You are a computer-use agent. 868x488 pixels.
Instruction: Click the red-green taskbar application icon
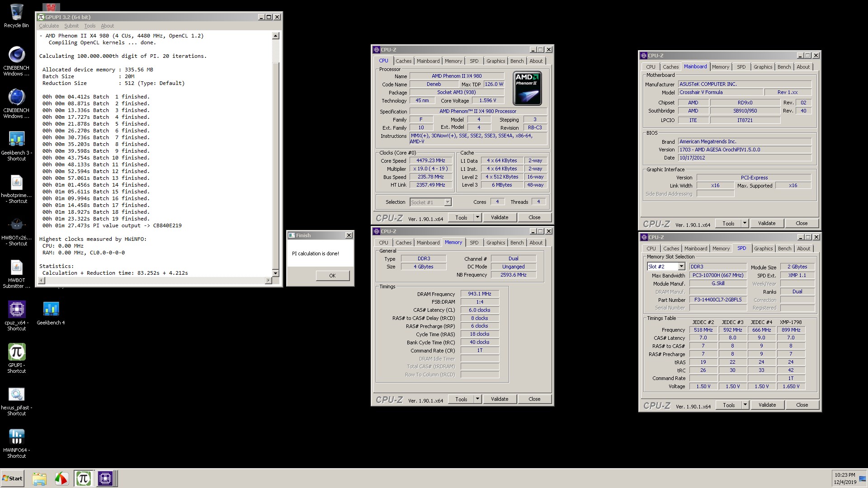61,479
